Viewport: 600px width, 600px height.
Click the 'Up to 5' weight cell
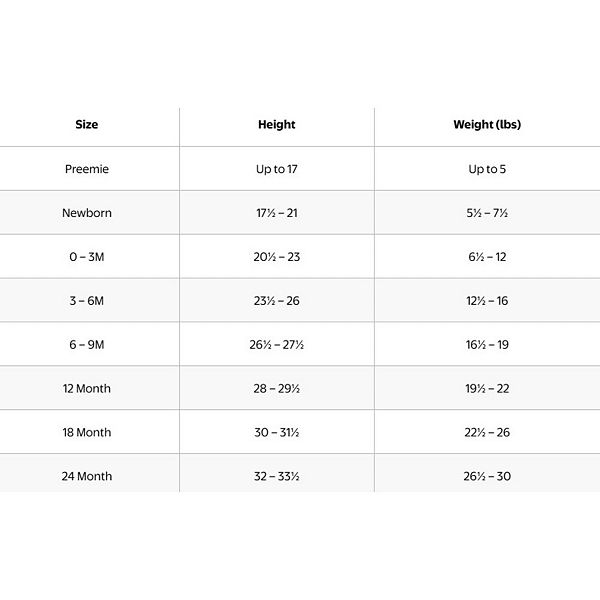click(487, 169)
